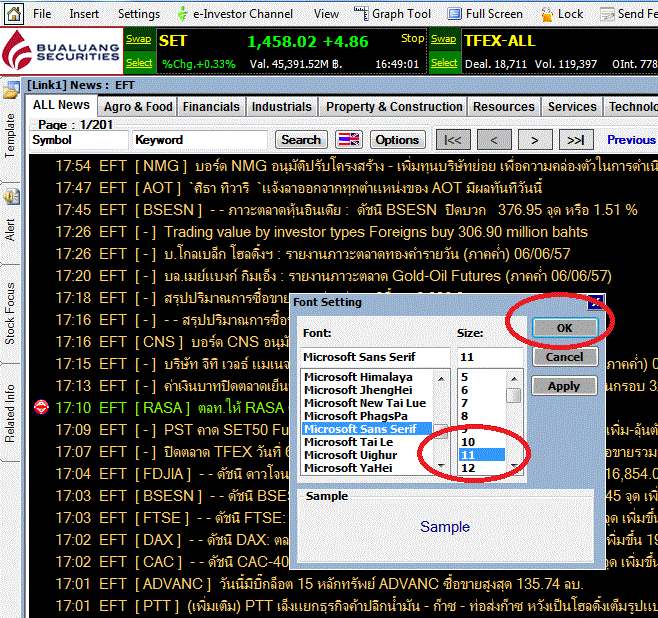Image resolution: width=658 pixels, height=618 pixels.
Task: Open the Related Info side tab
Action: coord(10,413)
